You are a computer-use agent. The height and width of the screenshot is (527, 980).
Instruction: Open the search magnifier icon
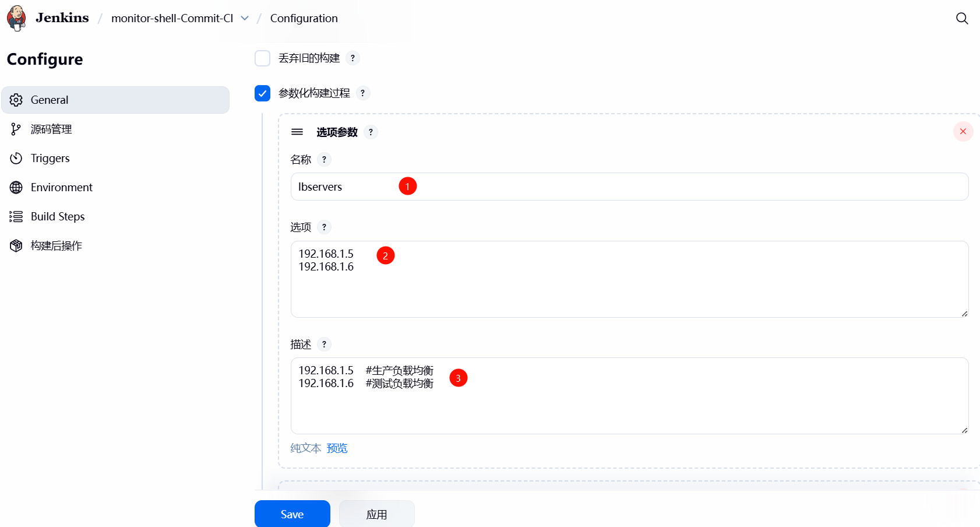click(x=962, y=19)
